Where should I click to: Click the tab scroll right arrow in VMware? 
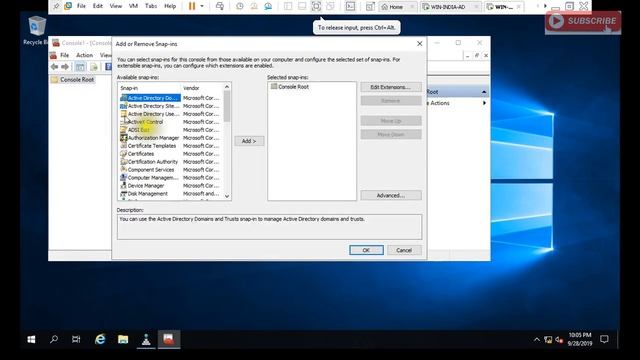tap(545, 6)
